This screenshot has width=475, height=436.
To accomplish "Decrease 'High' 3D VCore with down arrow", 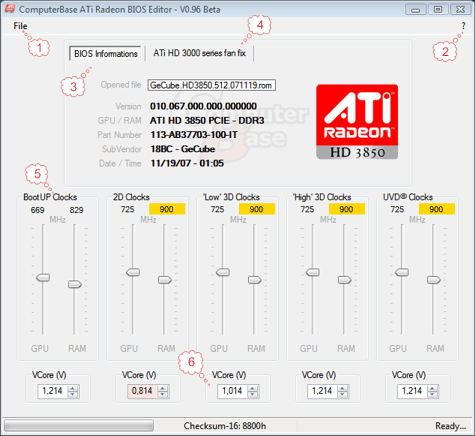I will [x=343, y=394].
